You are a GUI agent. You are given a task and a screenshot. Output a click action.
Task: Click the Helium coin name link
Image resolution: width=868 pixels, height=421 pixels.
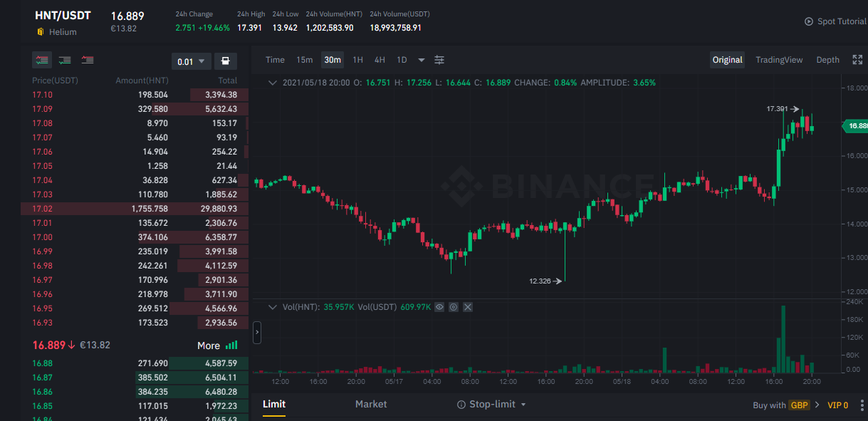(x=63, y=32)
